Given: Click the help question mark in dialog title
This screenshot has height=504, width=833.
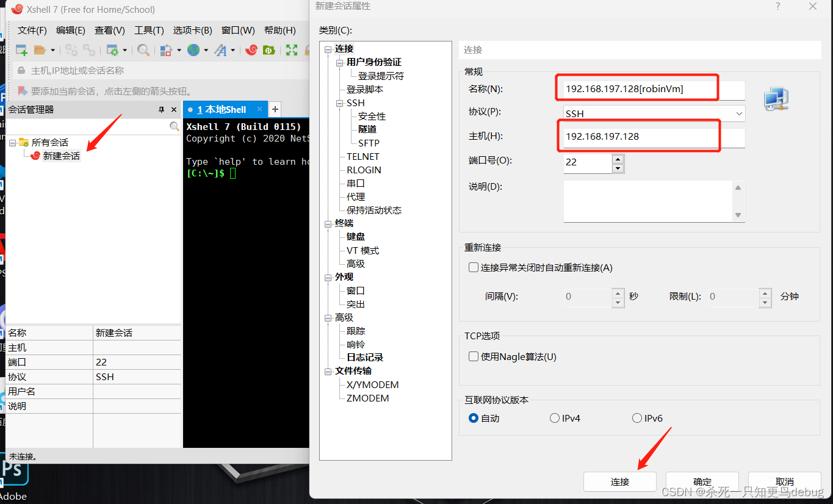Looking at the screenshot, I should 777,6.
